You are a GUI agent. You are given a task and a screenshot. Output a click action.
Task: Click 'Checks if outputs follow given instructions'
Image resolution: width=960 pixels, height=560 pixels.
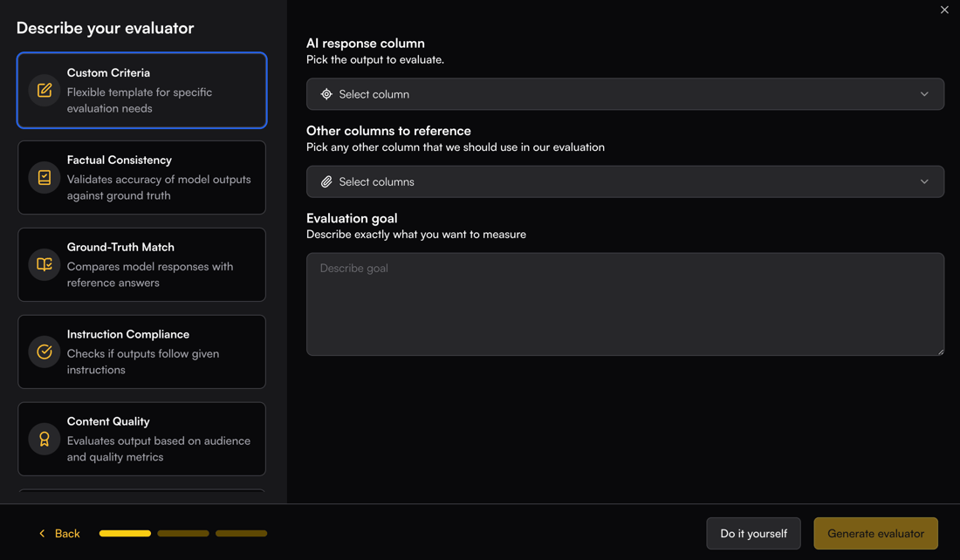tap(143, 362)
